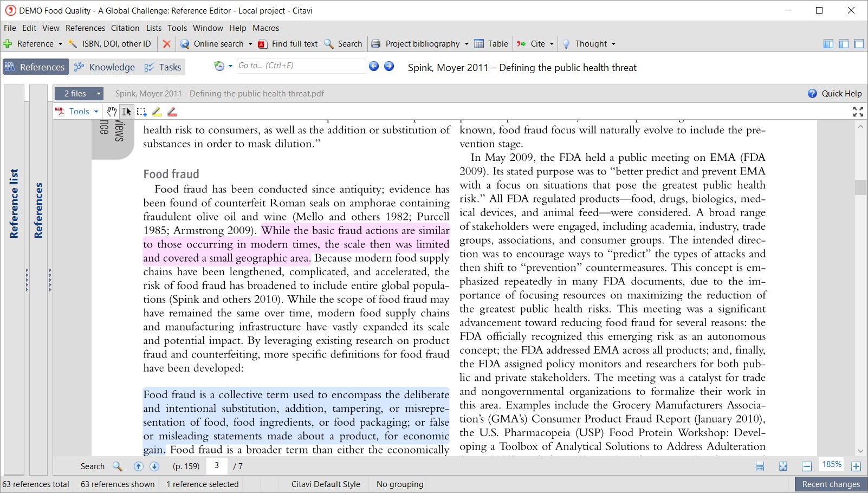Open the Reference button dropdown arrow
This screenshot has height=493, width=868.
60,44
